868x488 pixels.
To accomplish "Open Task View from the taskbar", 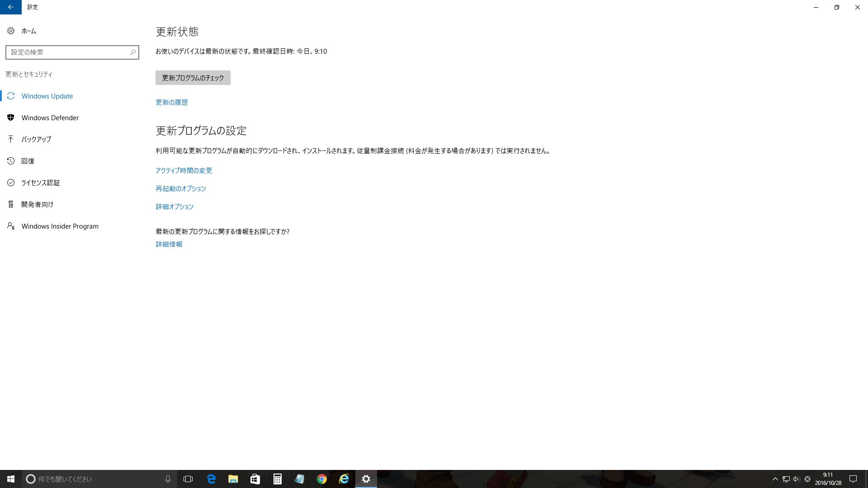I will (188, 479).
